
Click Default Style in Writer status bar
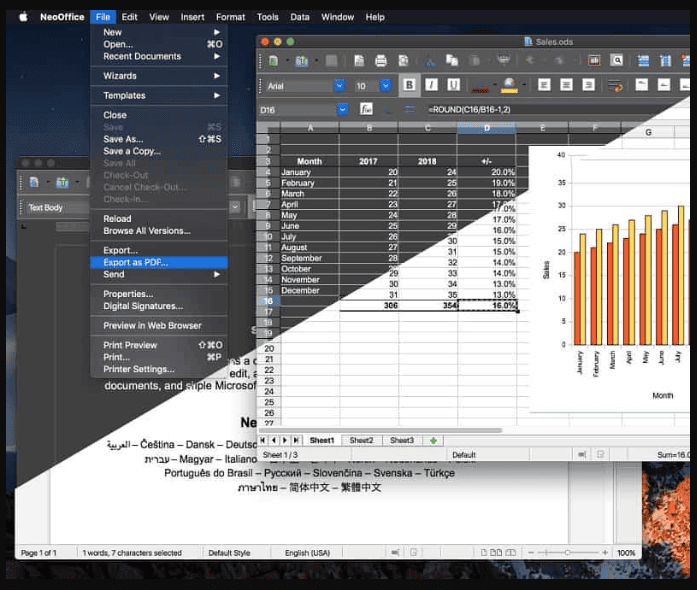[x=229, y=553]
